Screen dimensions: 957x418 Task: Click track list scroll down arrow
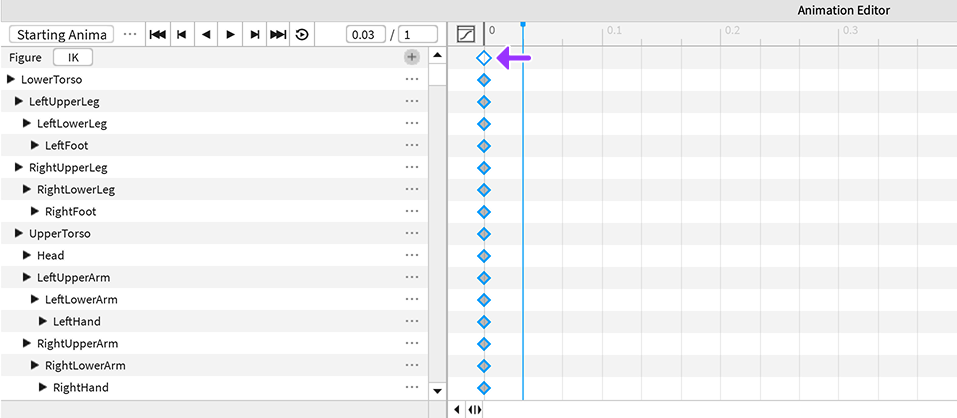coord(436,391)
